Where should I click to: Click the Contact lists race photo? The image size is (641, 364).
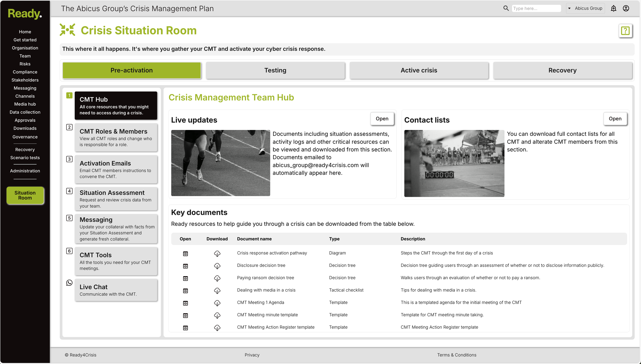click(454, 163)
